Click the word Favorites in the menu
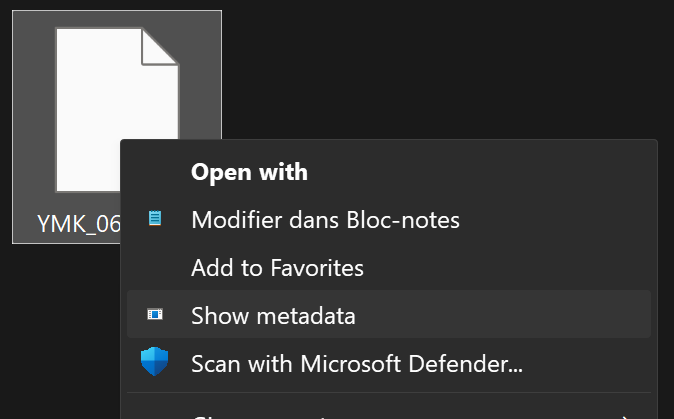Screen dimensions: 674x419 pyautogui.click(x=319, y=267)
